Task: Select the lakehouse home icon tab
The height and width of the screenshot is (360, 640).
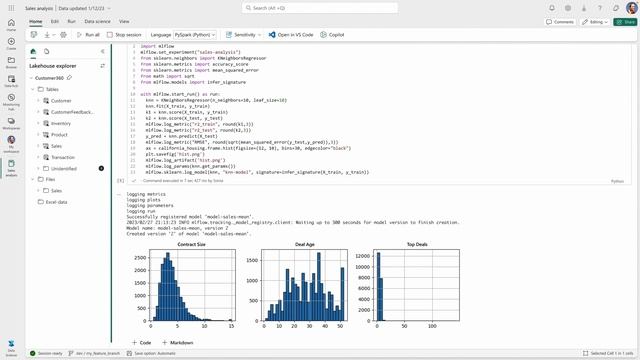Action: (x=33, y=51)
